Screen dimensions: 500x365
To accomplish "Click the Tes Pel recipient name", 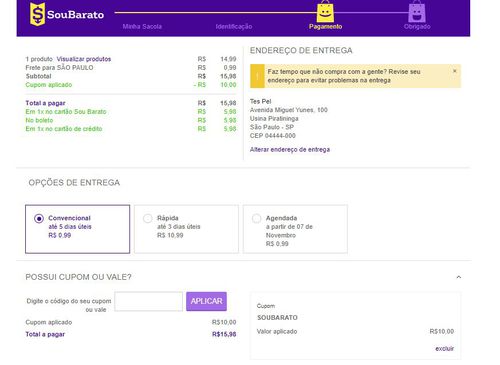I will (260, 101).
